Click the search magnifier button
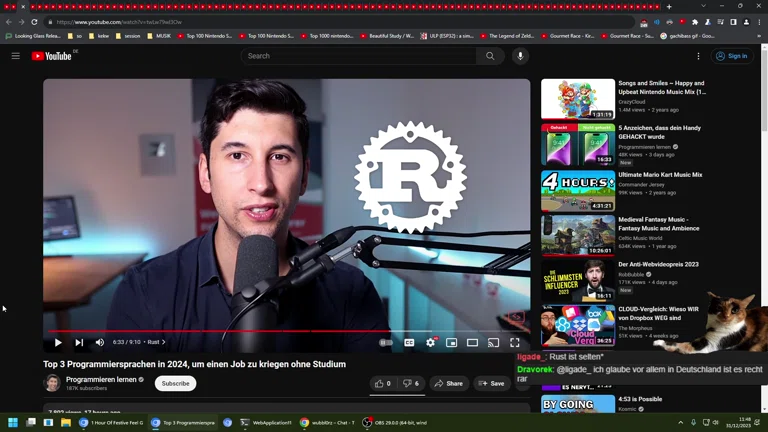Screen dimensions: 768x432 point(490,56)
